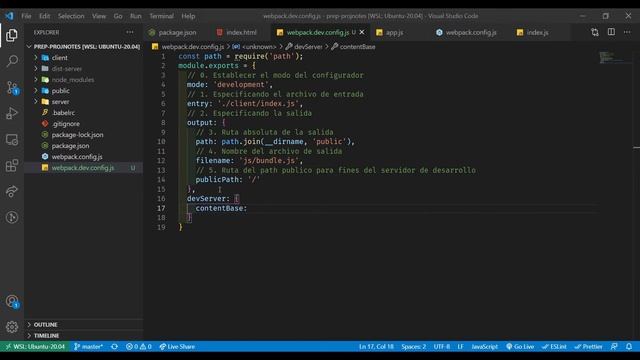Switch to the package.json tab
This screenshot has height=360, width=640.
coord(177,32)
